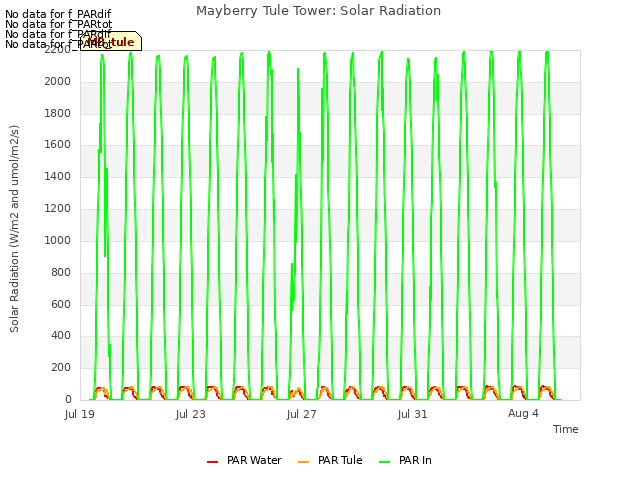The width and height of the screenshot is (640, 480).
Task: Click the PAR In legend entry
Action: pyautogui.click(x=405, y=460)
